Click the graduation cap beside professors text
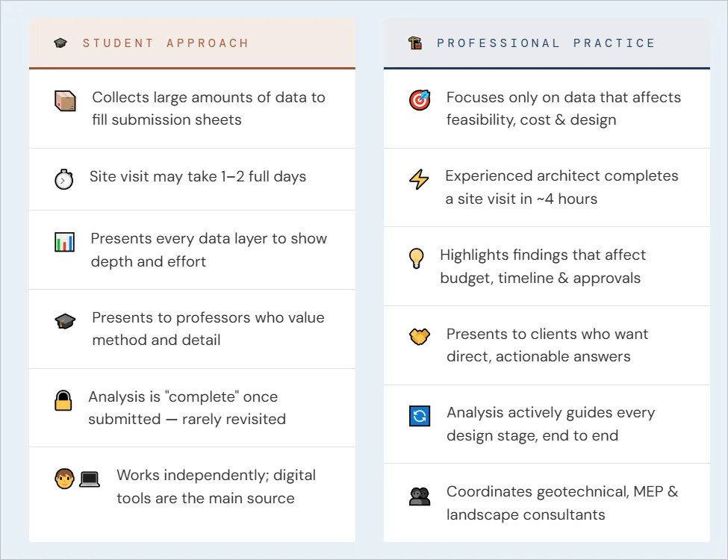728x560 pixels. point(65,321)
